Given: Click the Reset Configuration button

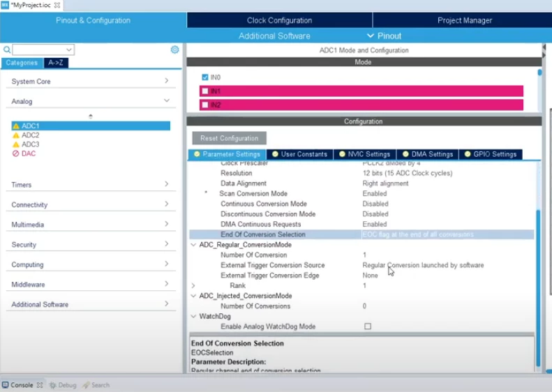Looking at the screenshot, I should [x=229, y=138].
